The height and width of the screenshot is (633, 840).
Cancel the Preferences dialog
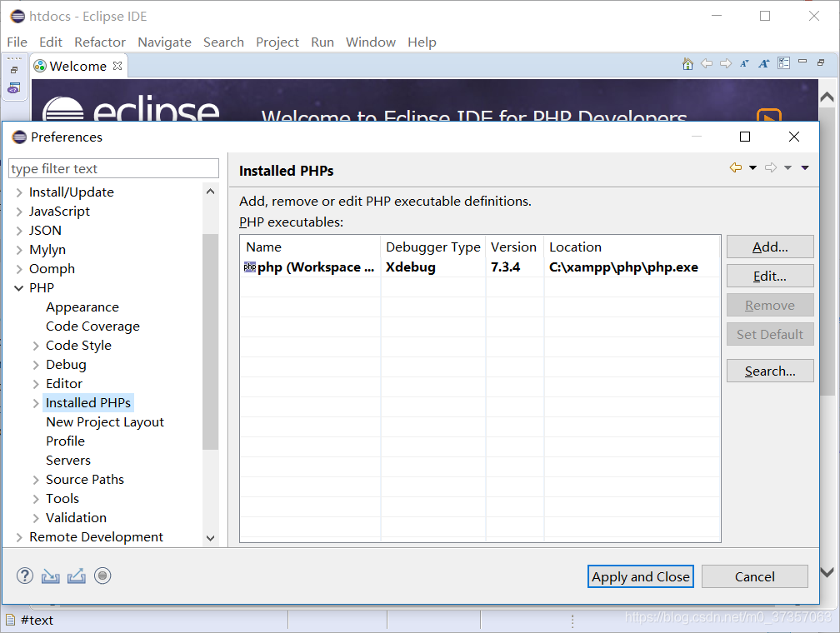coord(755,576)
